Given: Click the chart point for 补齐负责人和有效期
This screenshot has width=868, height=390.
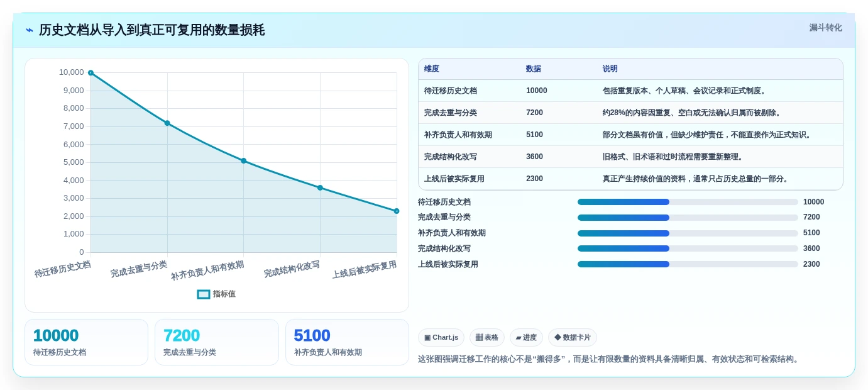Looking at the screenshot, I should point(244,160).
